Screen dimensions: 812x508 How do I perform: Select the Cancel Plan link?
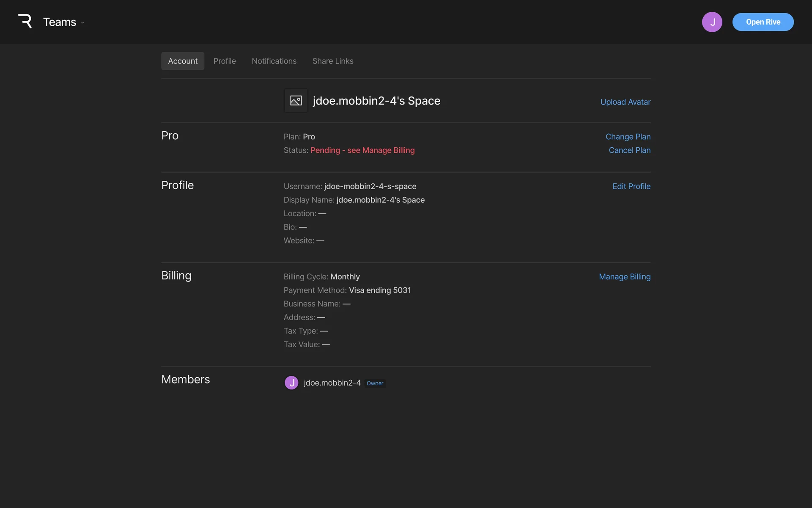click(x=629, y=150)
